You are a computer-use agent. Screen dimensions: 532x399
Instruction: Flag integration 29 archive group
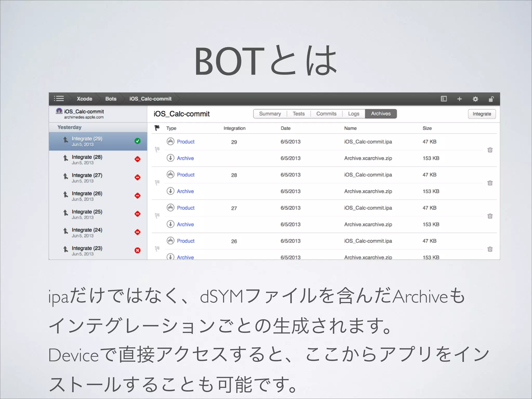click(x=157, y=150)
